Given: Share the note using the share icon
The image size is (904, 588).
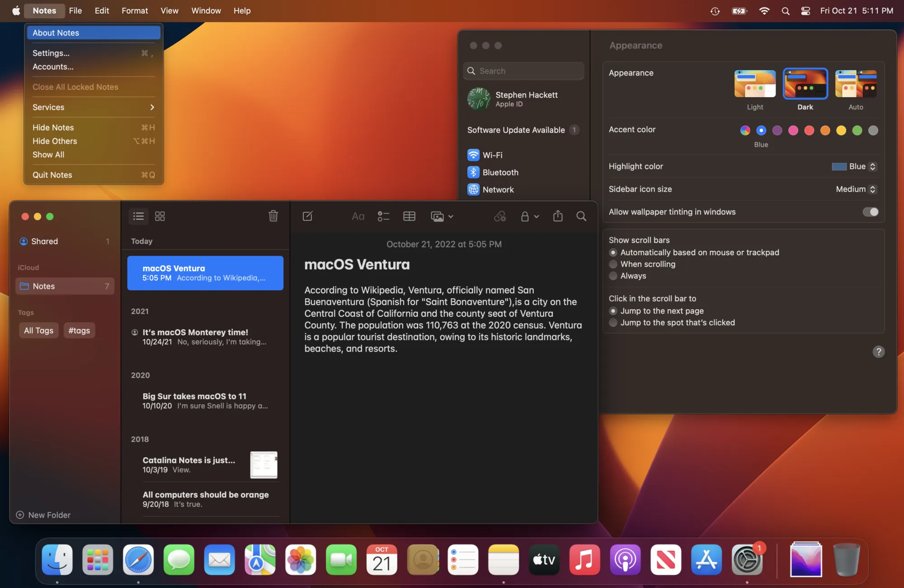Looking at the screenshot, I should coord(557,216).
